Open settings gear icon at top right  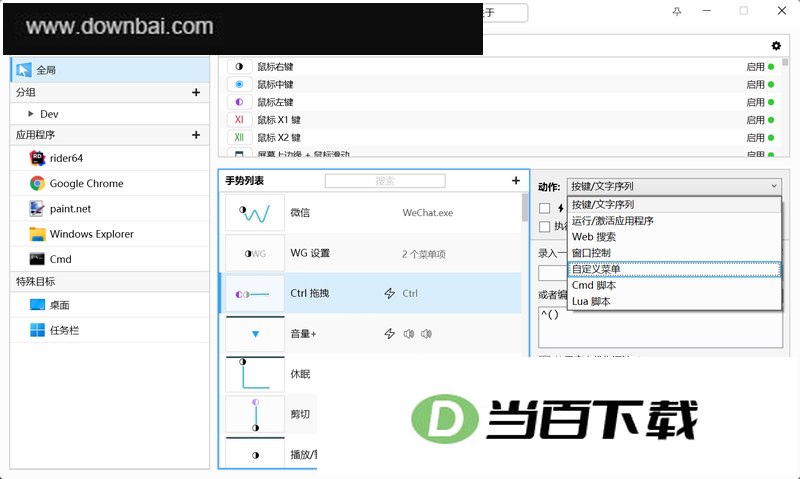[776, 46]
